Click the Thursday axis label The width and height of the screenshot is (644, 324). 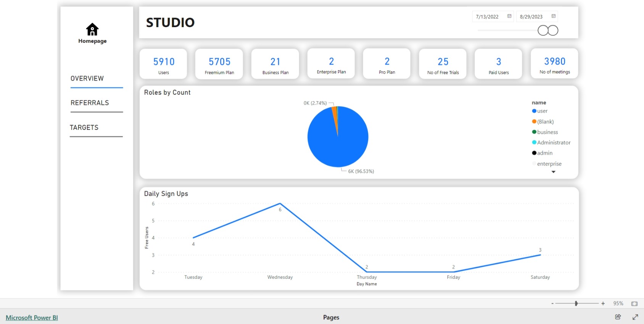[x=367, y=277]
